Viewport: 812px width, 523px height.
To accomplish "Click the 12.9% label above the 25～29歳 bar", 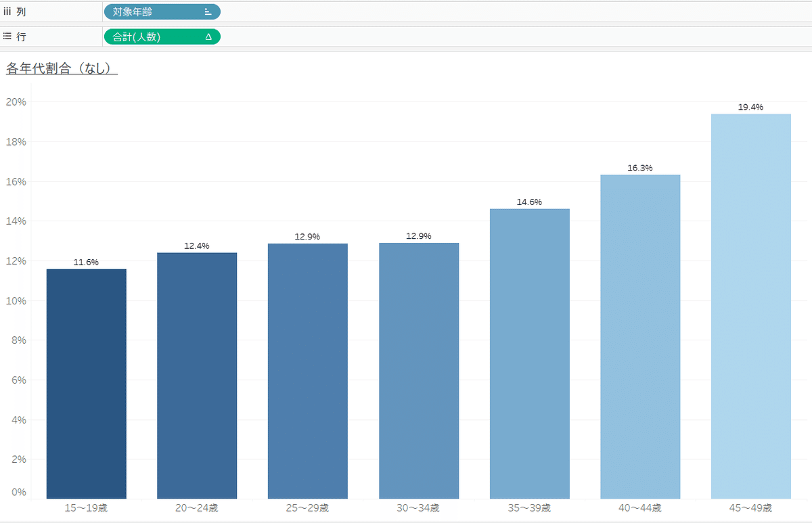I will click(308, 237).
